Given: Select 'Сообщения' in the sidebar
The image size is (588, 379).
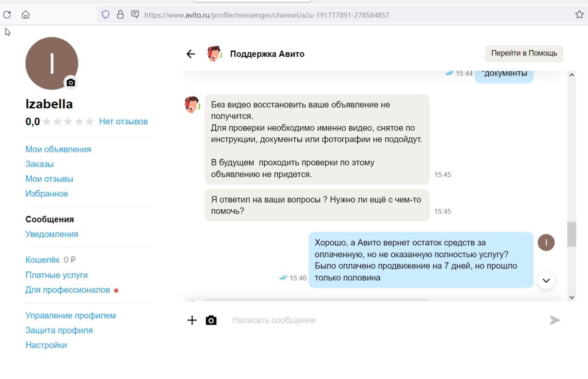Looking at the screenshot, I should [x=50, y=219].
